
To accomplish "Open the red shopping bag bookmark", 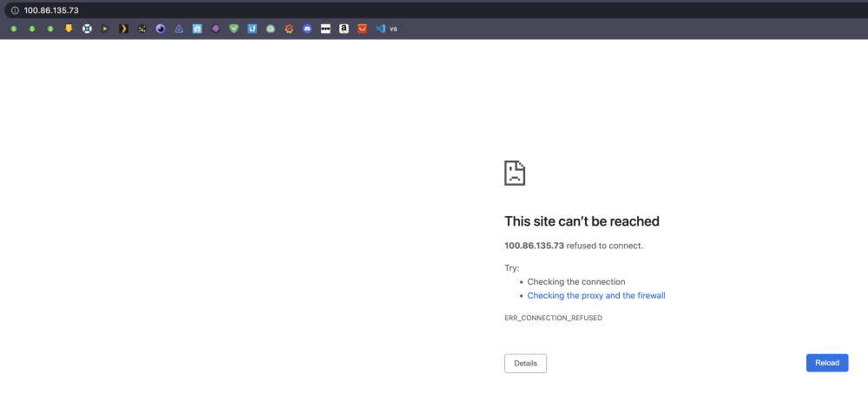I will pos(362,29).
